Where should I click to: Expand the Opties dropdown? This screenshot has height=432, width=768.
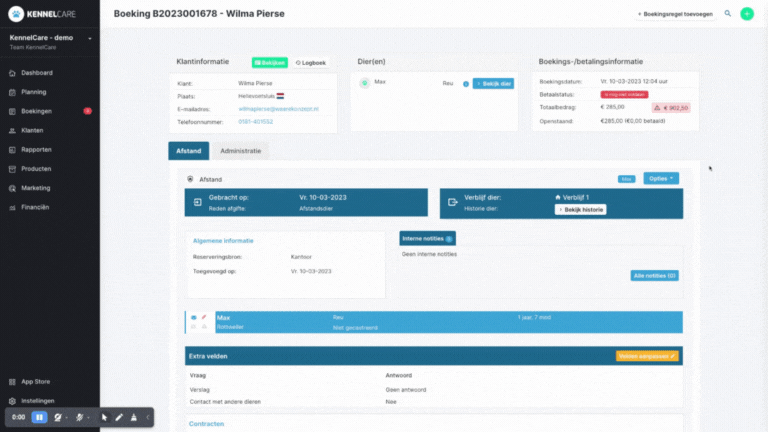661,178
